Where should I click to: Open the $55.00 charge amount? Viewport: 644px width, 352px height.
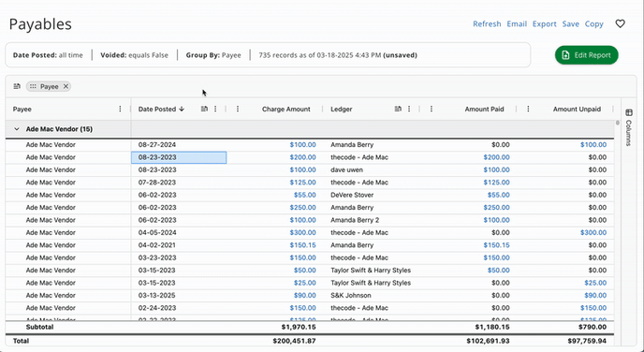click(x=305, y=195)
